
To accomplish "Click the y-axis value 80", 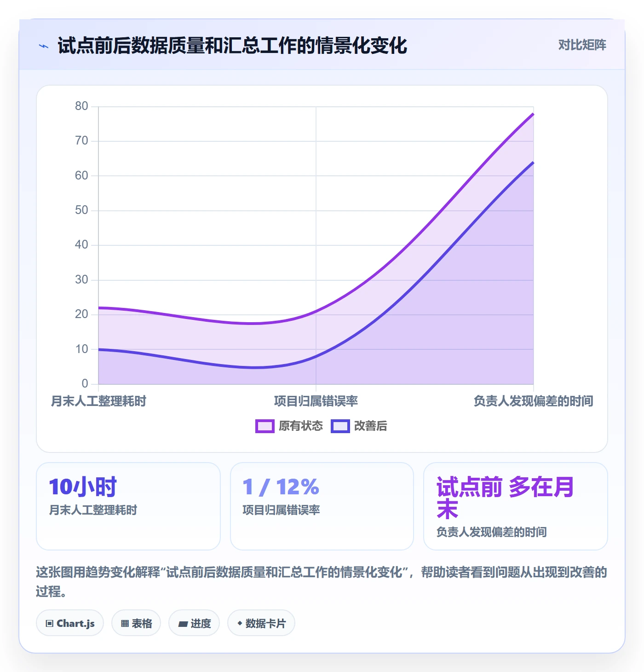I will [x=81, y=106].
